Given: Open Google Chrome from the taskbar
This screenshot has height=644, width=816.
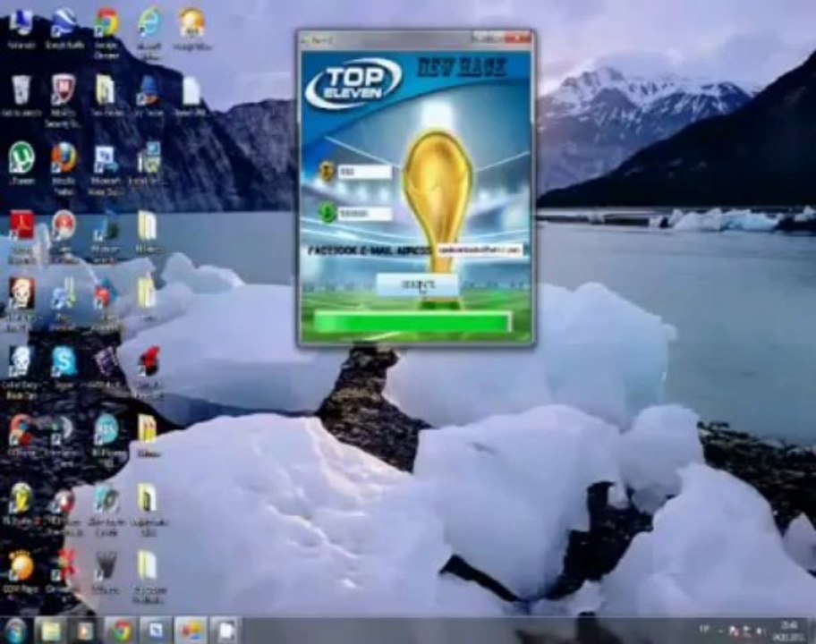Looking at the screenshot, I should [x=120, y=631].
